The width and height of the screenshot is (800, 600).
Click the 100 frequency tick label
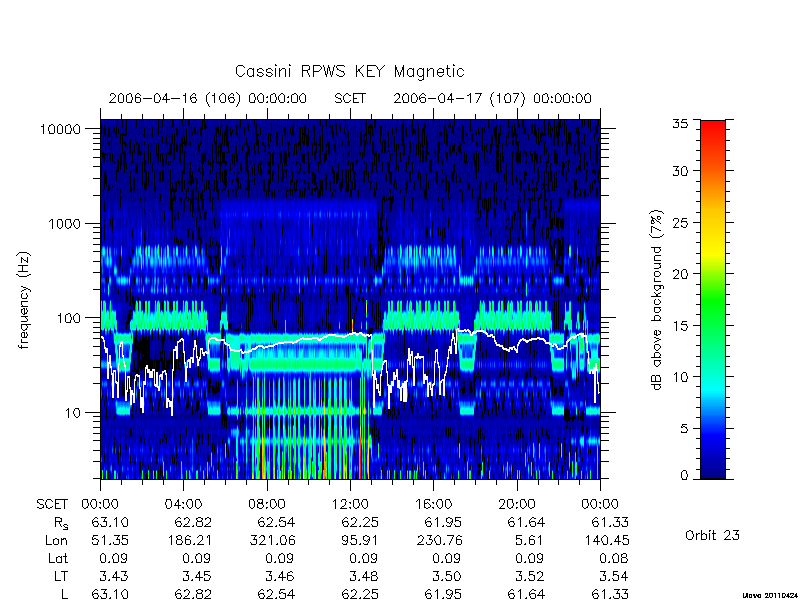click(69, 318)
